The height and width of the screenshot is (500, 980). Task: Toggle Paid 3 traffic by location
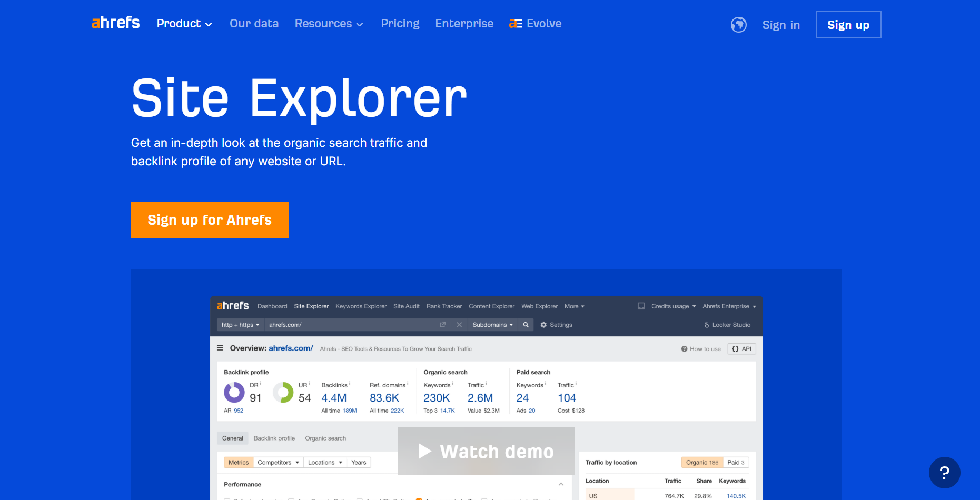[x=736, y=462]
